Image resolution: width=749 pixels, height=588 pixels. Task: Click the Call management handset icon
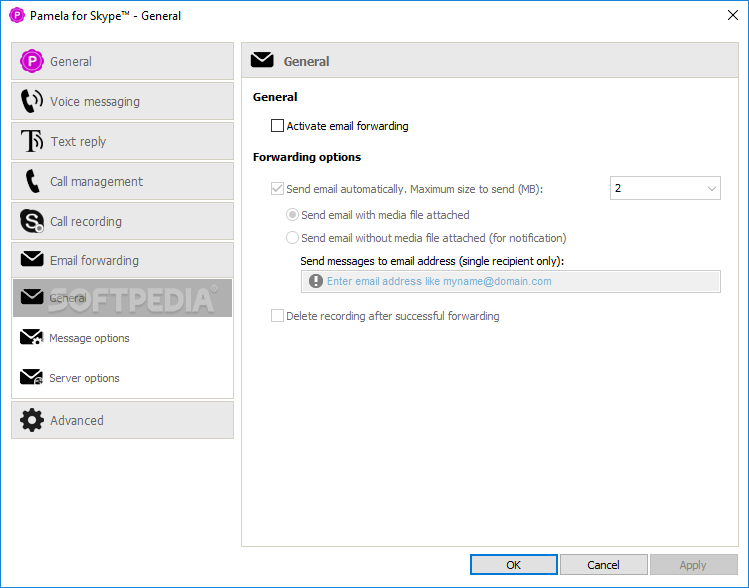pos(32,181)
